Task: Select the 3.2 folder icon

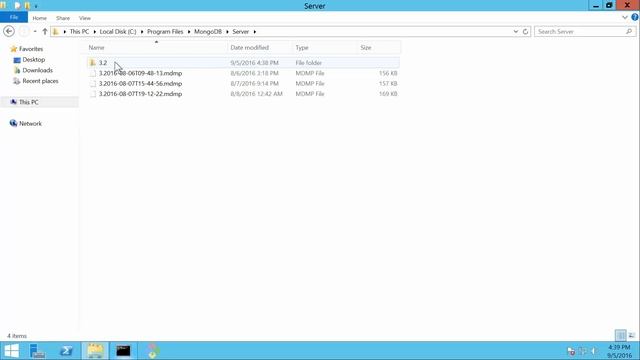Action: [93, 62]
